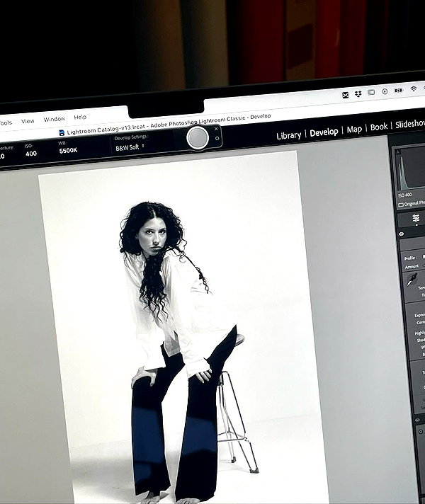Click the Profile label in Basic panel

[410, 258]
